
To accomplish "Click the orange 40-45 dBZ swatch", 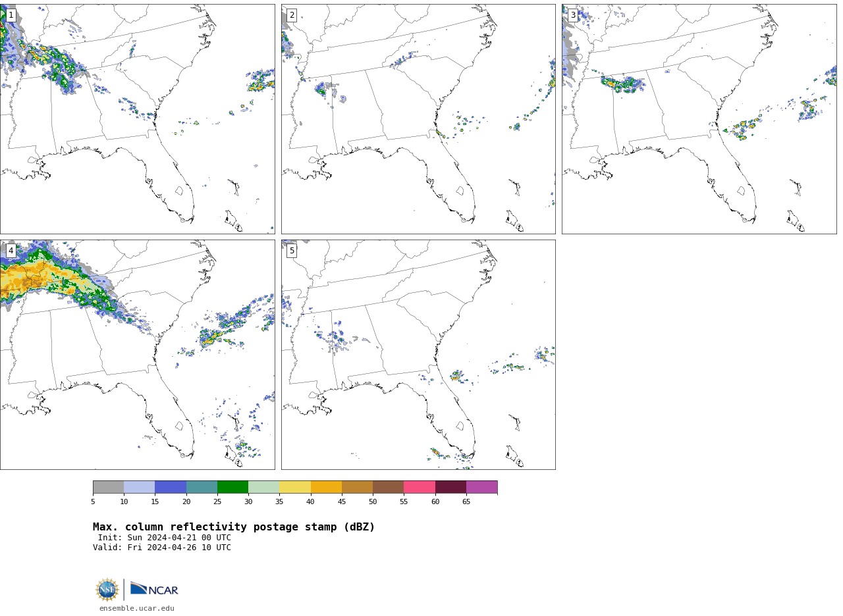I will (326, 487).
